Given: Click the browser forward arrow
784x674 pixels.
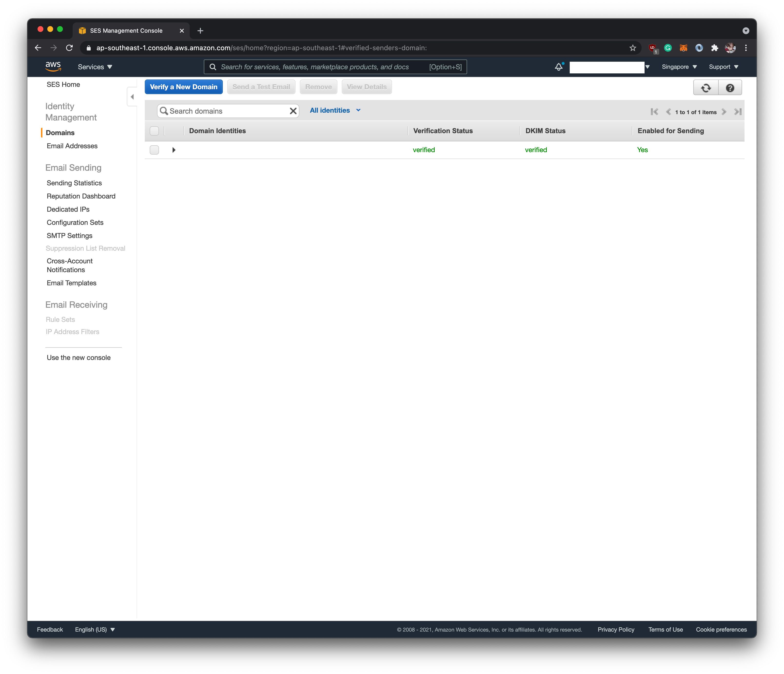Looking at the screenshot, I should click(54, 48).
